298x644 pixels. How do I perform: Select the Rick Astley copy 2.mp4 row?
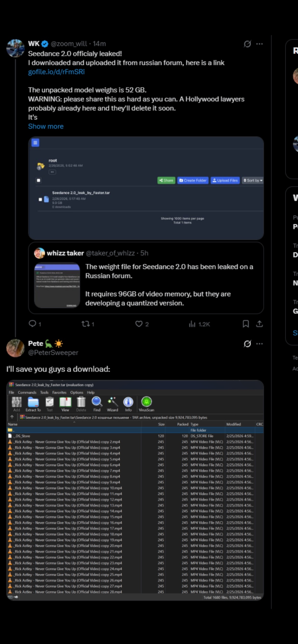click(135, 442)
